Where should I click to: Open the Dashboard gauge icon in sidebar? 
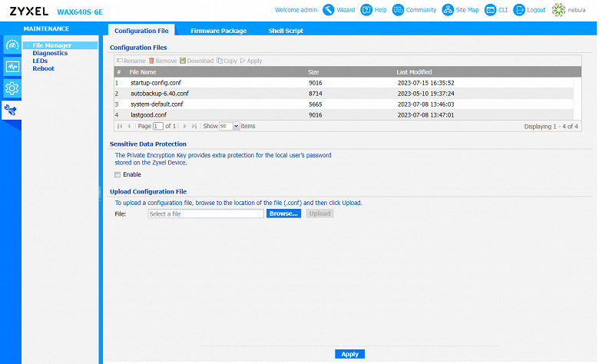[x=12, y=45]
